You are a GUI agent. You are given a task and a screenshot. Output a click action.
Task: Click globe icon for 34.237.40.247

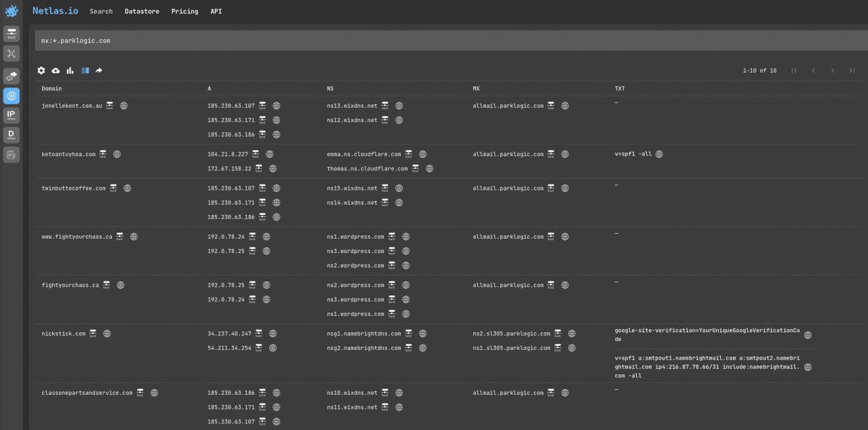pos(273,334)
